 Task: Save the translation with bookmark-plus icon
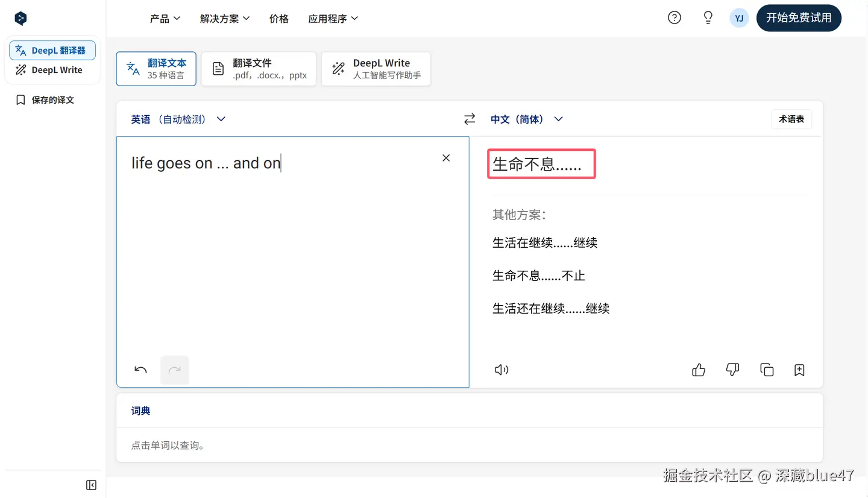799,370
